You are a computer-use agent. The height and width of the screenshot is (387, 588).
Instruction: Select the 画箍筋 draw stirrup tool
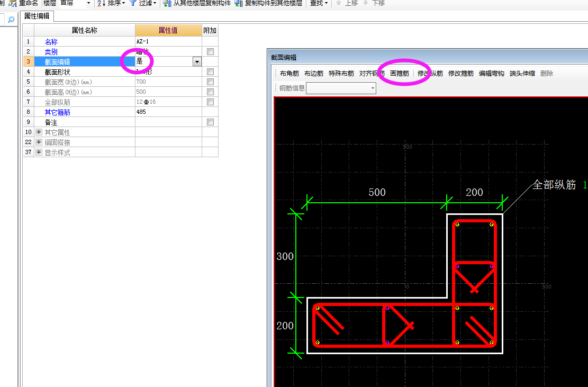click(x=400, y=74)
